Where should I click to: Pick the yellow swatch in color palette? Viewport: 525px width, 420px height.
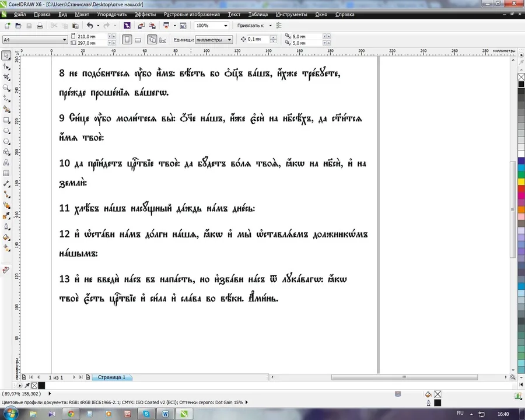[521, 181]
